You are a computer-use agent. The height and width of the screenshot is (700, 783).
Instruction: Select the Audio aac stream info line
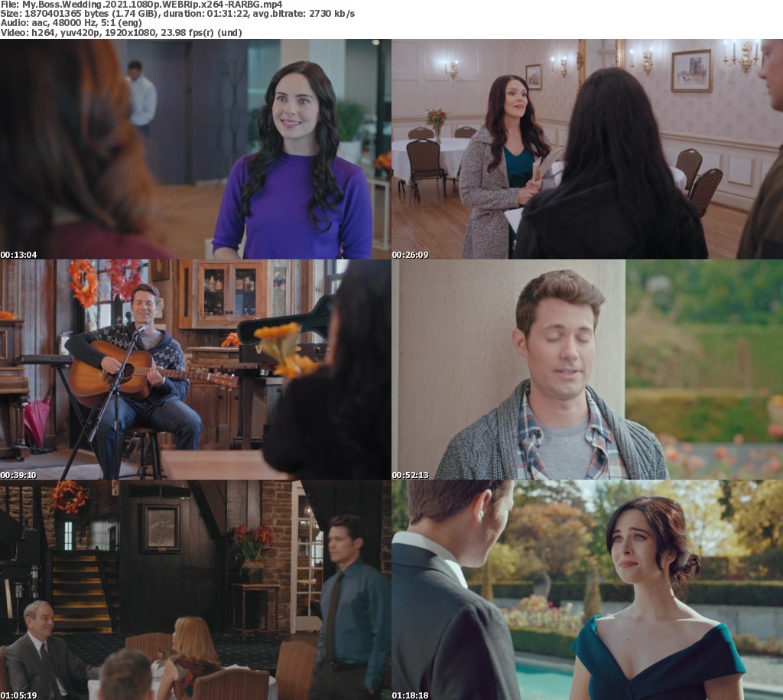[x=71, y=24]
